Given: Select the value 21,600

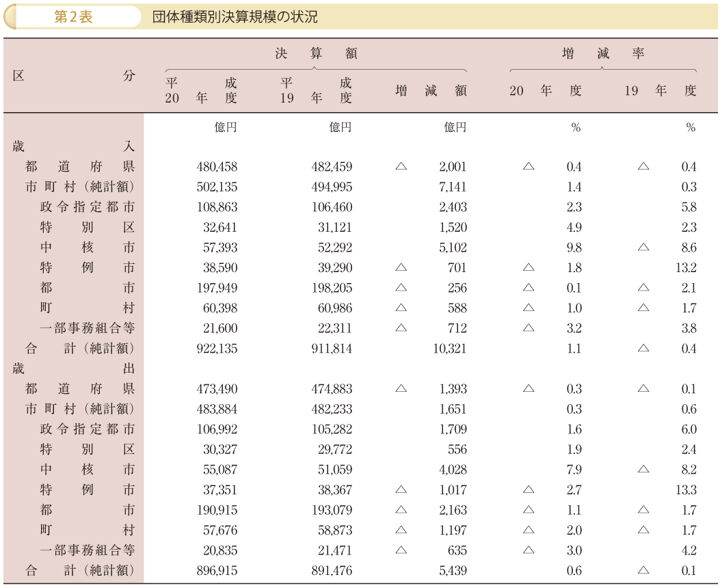Looking at the screenshot, I should 220,328.
